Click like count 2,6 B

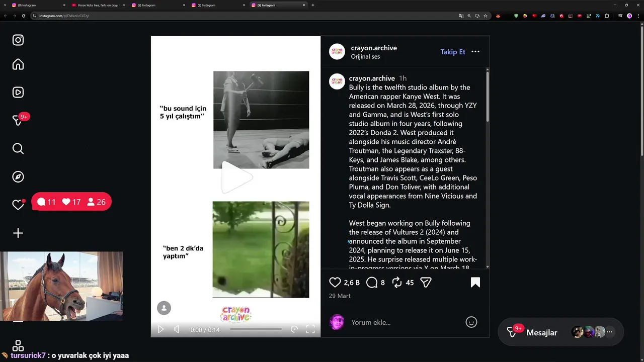point(352,283)
